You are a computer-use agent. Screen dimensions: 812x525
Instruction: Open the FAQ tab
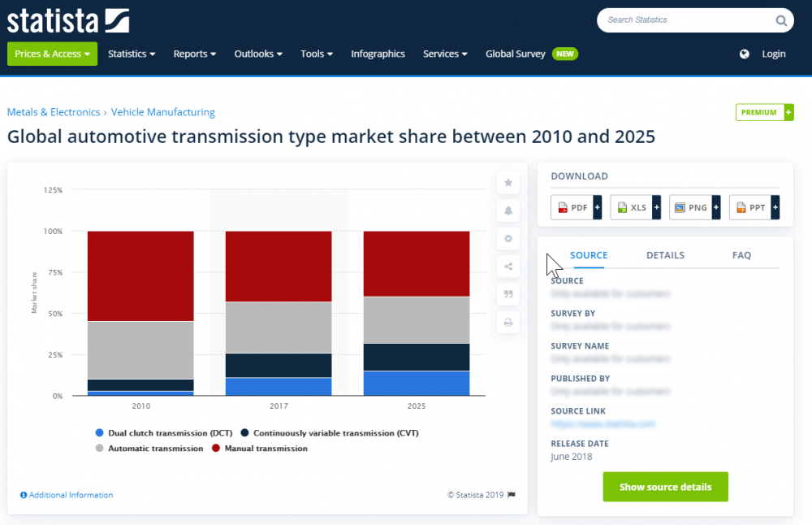[741, 255]
